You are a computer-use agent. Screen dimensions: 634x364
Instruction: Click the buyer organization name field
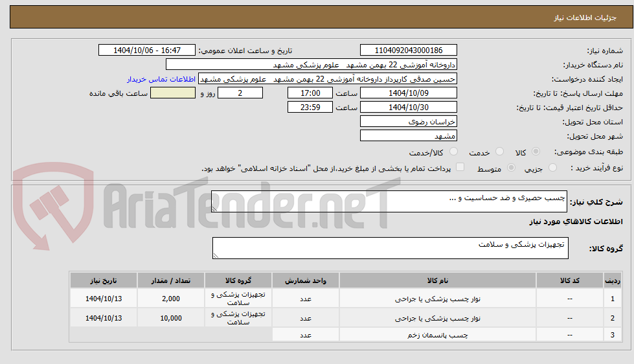click(x=311, y=65)
